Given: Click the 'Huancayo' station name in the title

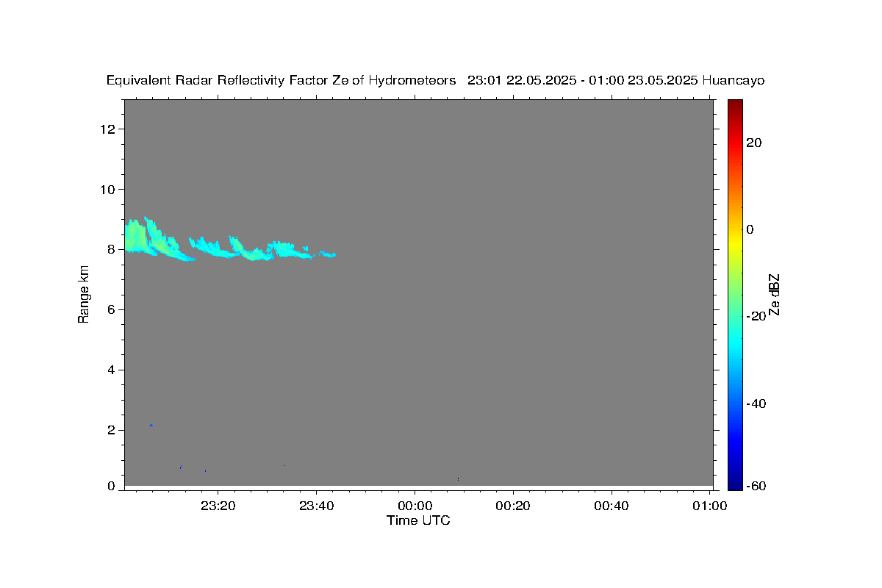Looking at the screenshot, I should click(734, 80).
